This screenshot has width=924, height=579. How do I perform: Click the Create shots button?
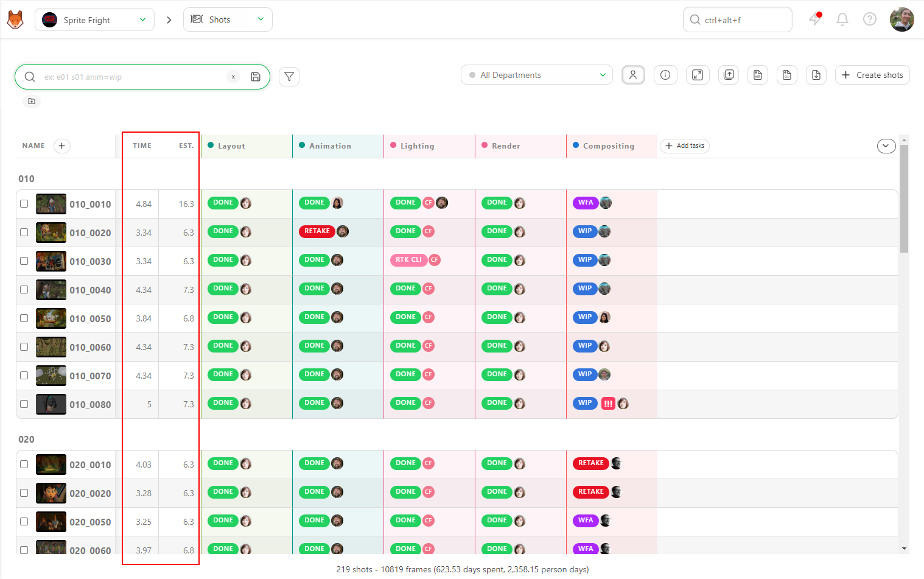872,75
